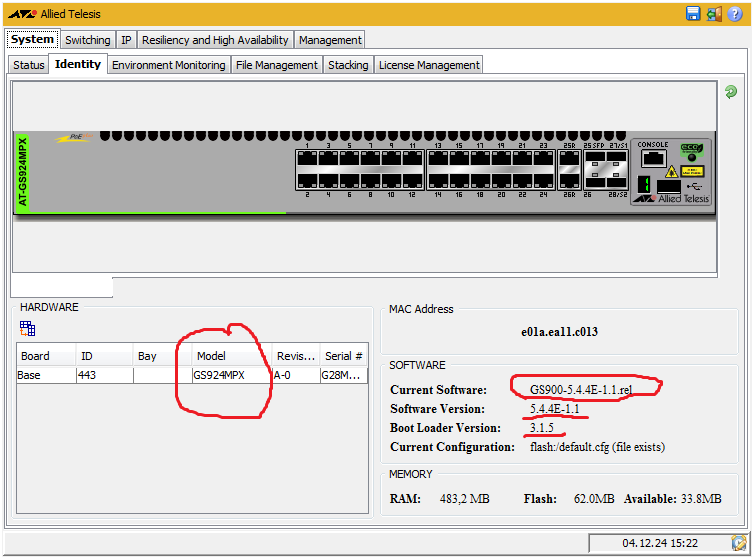Viewport: 755px width, 559px height.
Task: Click the AT-GS924MPX label on switch
Action: 22,172
